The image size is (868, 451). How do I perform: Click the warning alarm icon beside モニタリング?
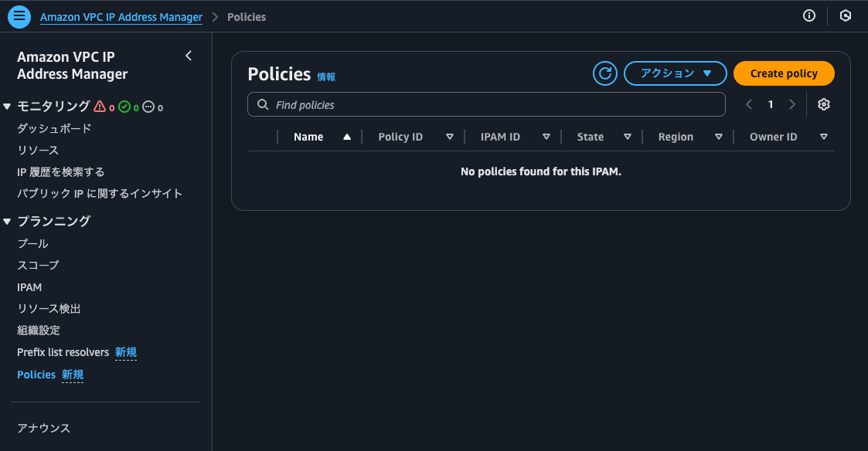pyautogui.click(x=100, y=106)
